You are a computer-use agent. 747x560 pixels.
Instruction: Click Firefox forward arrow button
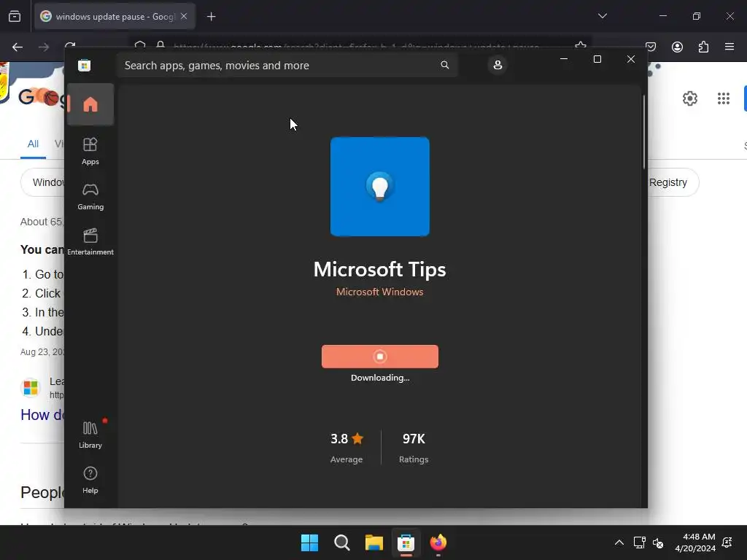point(44,47)
